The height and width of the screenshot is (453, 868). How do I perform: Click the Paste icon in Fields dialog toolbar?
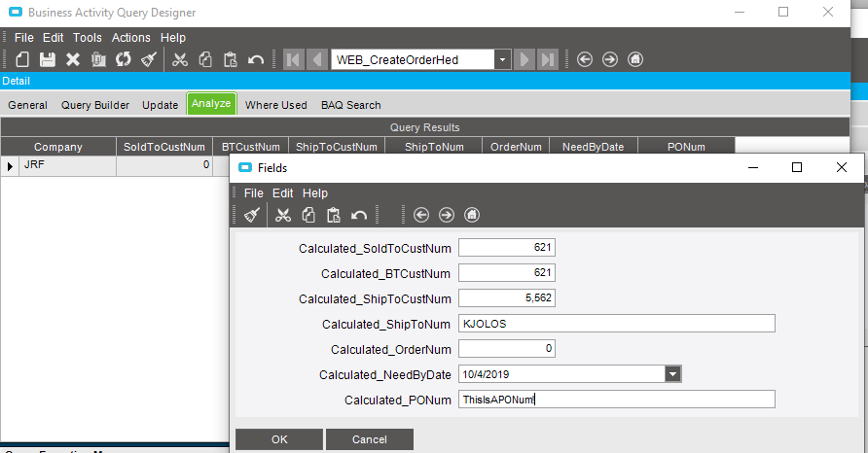[334, 215]
